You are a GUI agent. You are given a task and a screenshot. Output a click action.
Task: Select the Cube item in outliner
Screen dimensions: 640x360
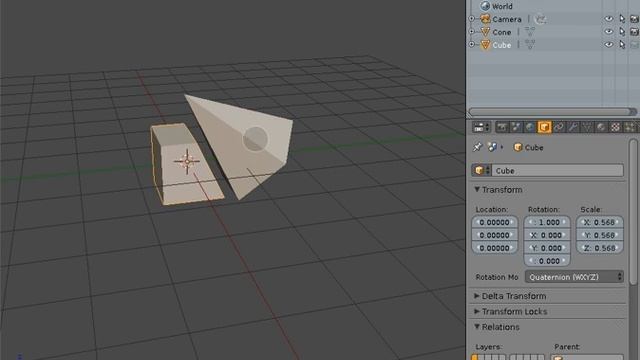[x=502, y=45]
